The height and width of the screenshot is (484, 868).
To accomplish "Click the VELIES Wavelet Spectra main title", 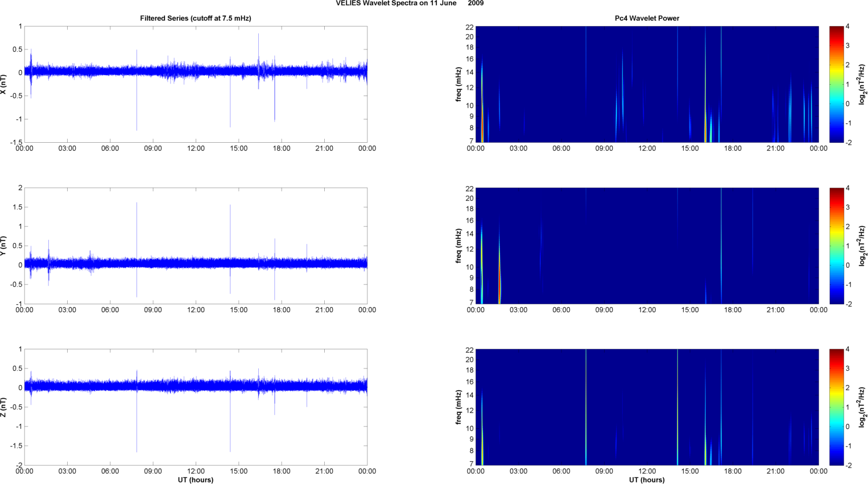I will [x=410, y=3].
